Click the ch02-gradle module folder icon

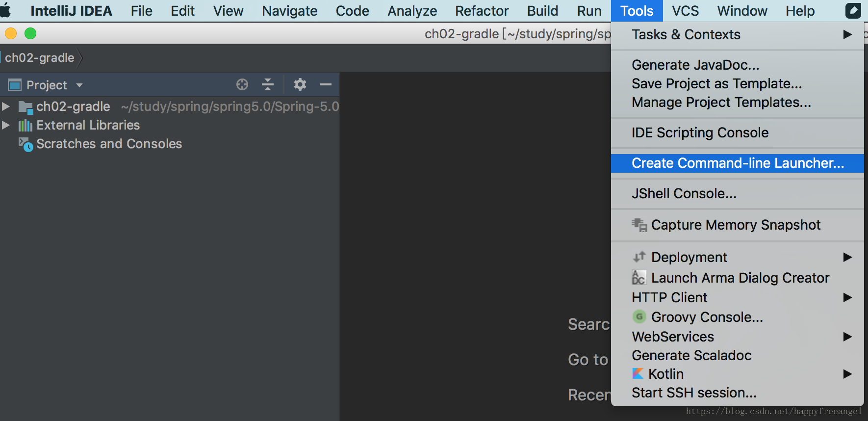[26, 107]
